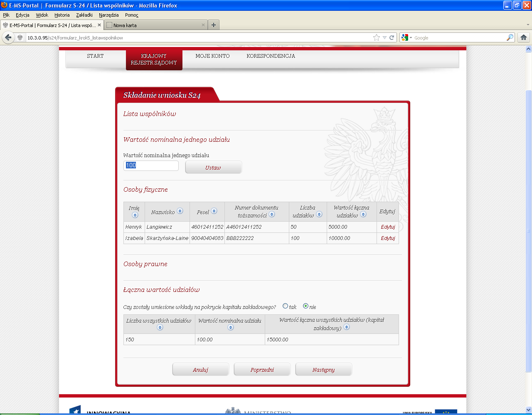The height and width of the screenshot is (415, 532).
Task: Click the Google search box
Action: tap(459, 37)
